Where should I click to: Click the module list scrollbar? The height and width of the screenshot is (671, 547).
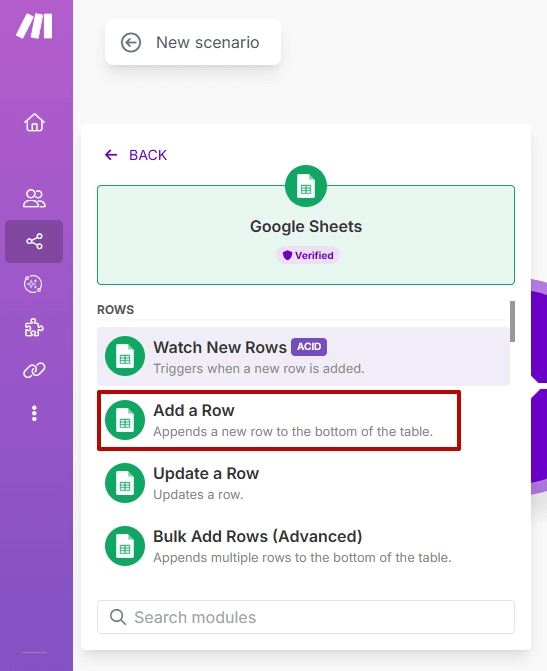512,321
